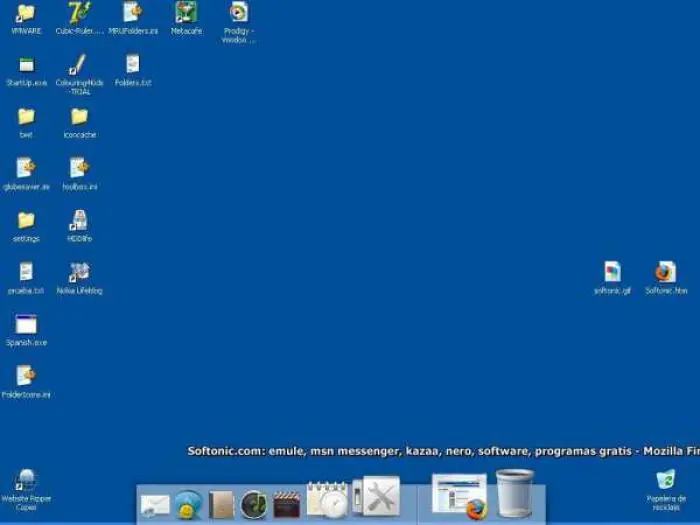Image resolution: width=700 pixels, height=525 pixels.
Task: Select the Nokia Lifeblog shortcut
Action: 79,279
